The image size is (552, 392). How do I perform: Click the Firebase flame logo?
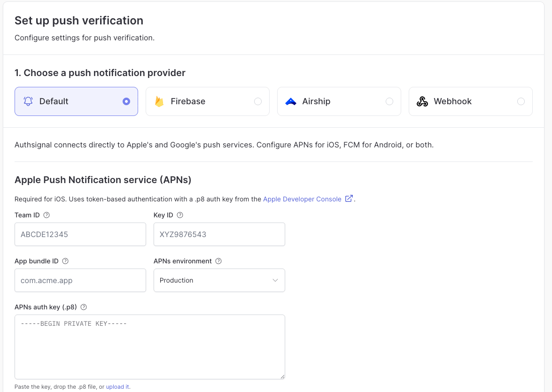point(159,101)
